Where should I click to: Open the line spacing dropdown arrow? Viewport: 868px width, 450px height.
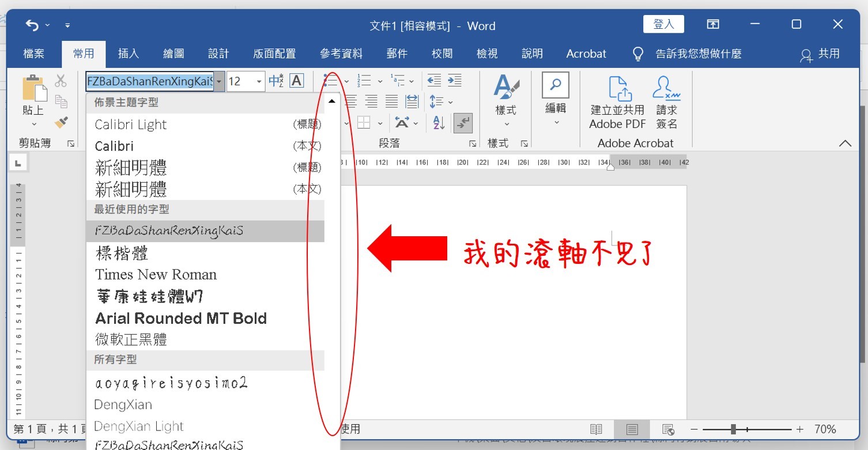pos(450,103)
